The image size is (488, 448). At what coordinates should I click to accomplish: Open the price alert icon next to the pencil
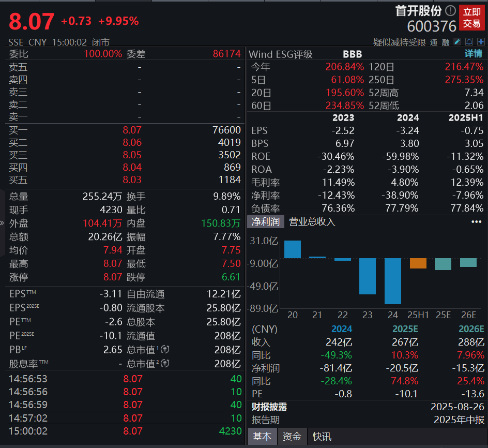(469, 41)
